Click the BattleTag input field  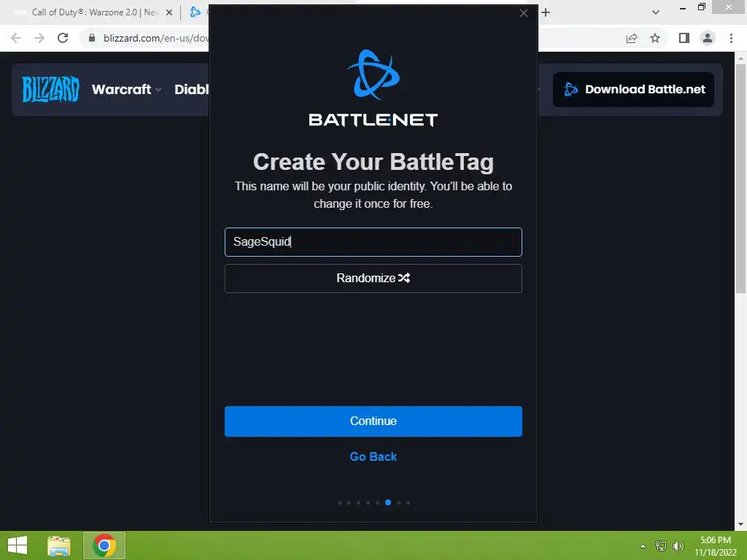(373, 242)
